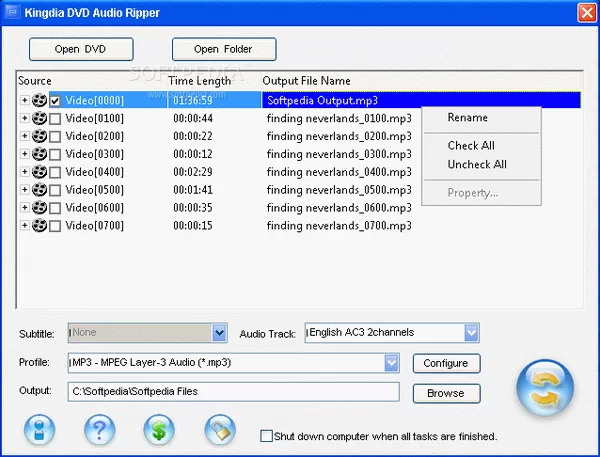Click the film reel icon for Video[0600]
600x457 pixels.
(39, 207)
